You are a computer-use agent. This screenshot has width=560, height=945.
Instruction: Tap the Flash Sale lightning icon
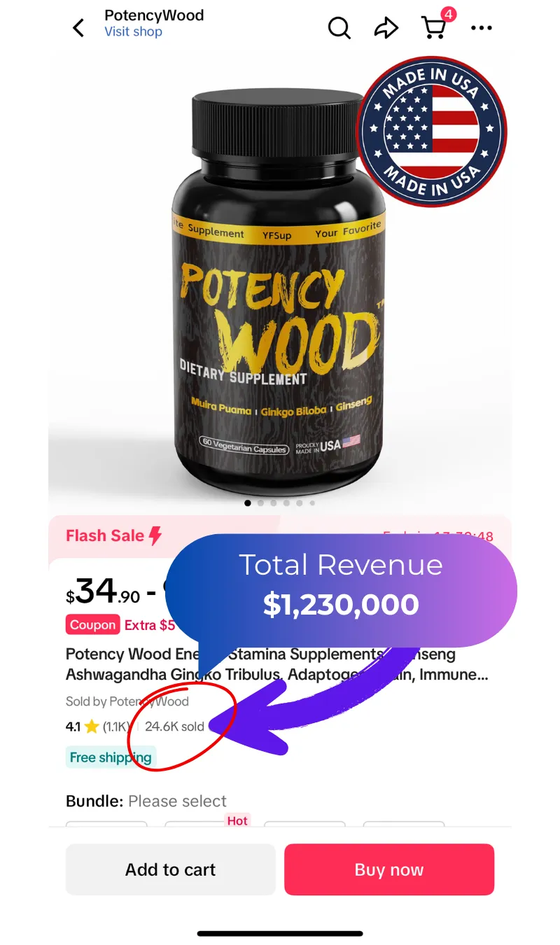point(155,536)
